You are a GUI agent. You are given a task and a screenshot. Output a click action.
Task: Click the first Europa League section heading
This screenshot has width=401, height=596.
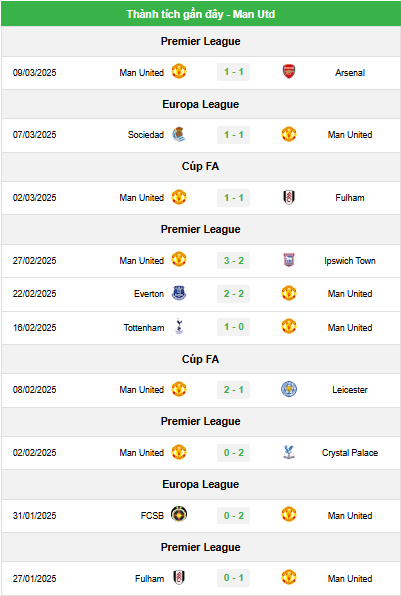tap(201, 104)
